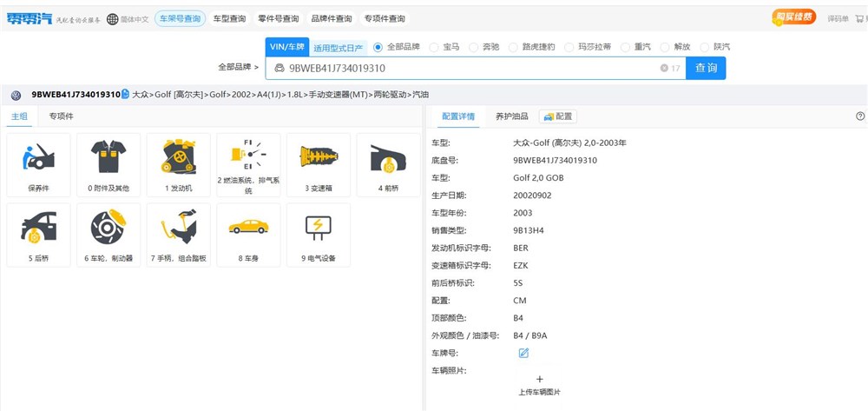This screenshot has width=868, height=411.
Task: Switch to the 零件号查询 tab
Action: 279,19
